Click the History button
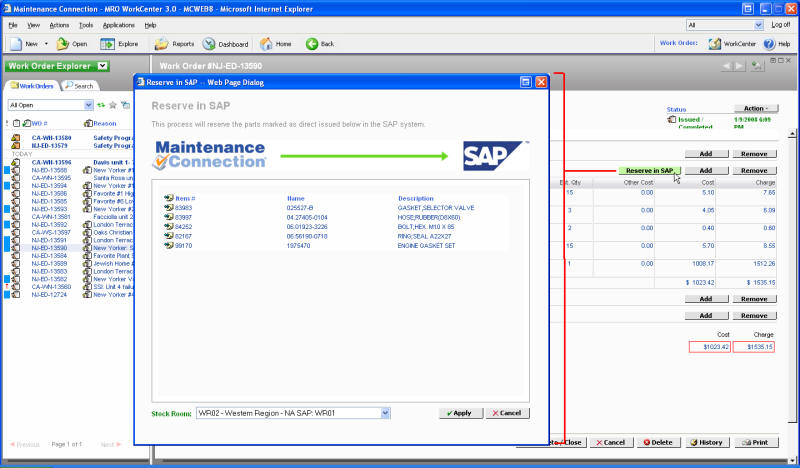The height and width of the screenshot is (468, 800). click(x=708, y=442)
